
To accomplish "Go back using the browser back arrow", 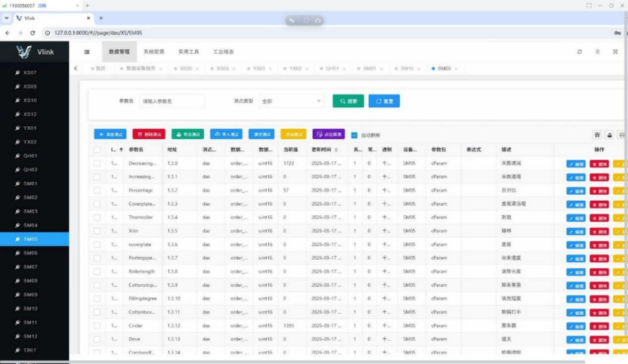I will (x=8, y=32).
